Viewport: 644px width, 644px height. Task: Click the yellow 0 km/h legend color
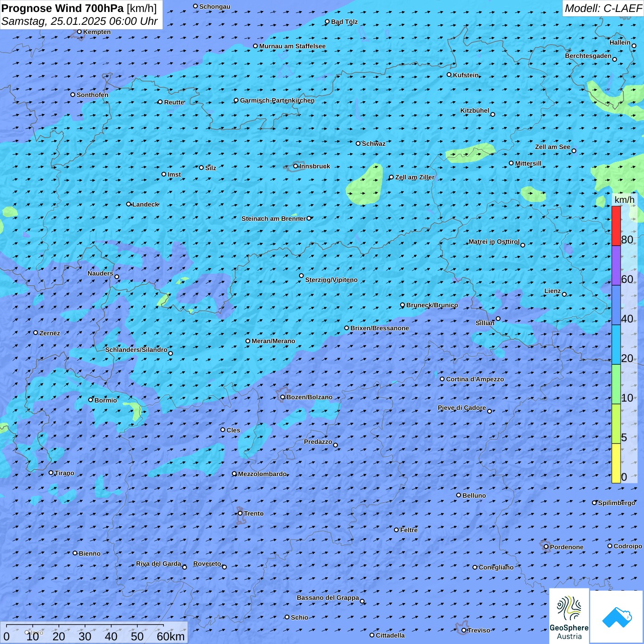[x=616, y=463]
